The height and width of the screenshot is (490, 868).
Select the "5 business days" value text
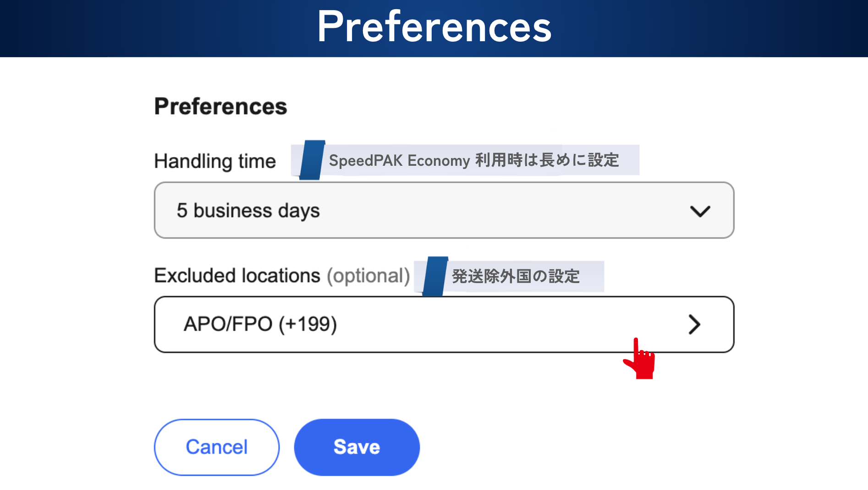point(248,211)
